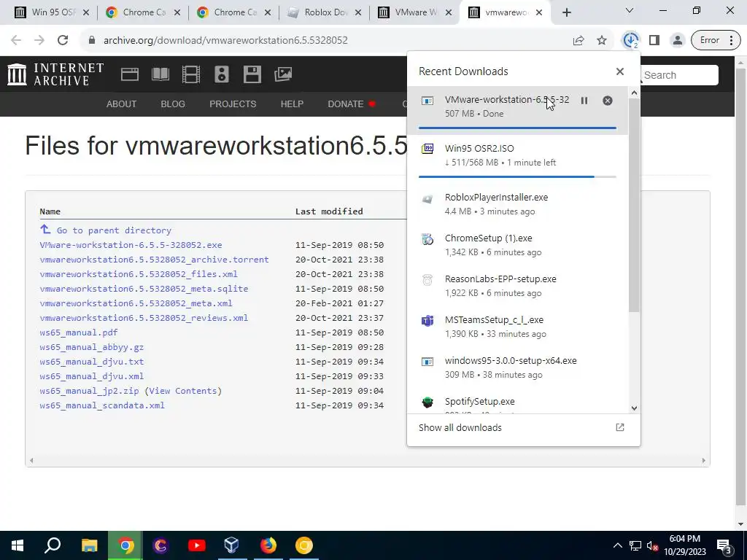Click View Contents for jp2.zip
Viewport: 747px width, 560px height.
(x=183, y=391)
